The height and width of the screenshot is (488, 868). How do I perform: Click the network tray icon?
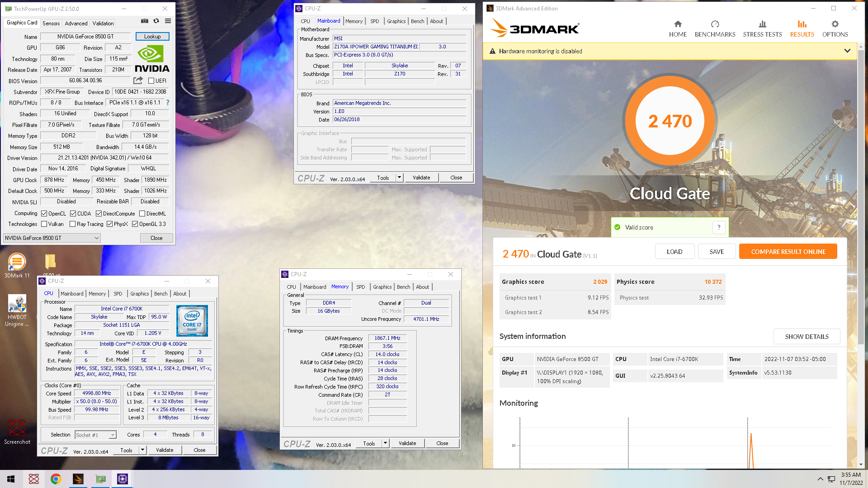831,479
